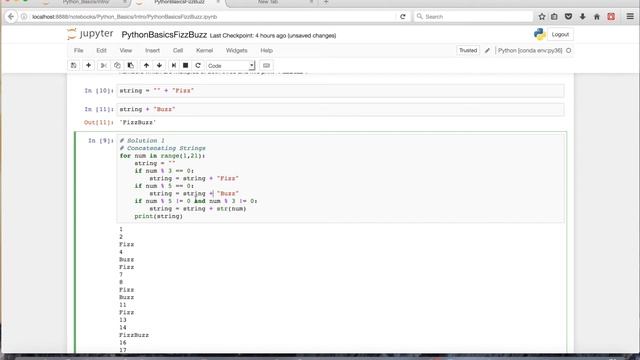Image resolution: width=640 pixels, height=360 pixels.
Task: Run the cell with the run icon
Action: click(173, 65)
